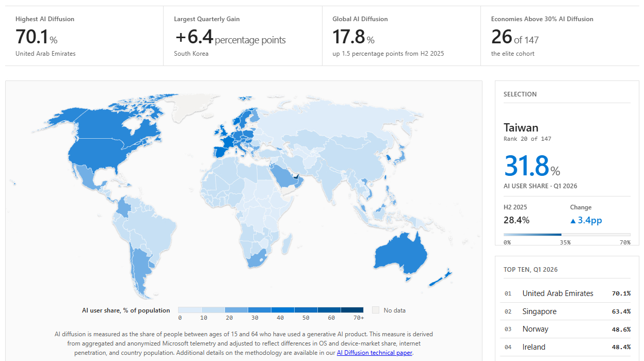Click the No data legend swatch

[376, 310]
